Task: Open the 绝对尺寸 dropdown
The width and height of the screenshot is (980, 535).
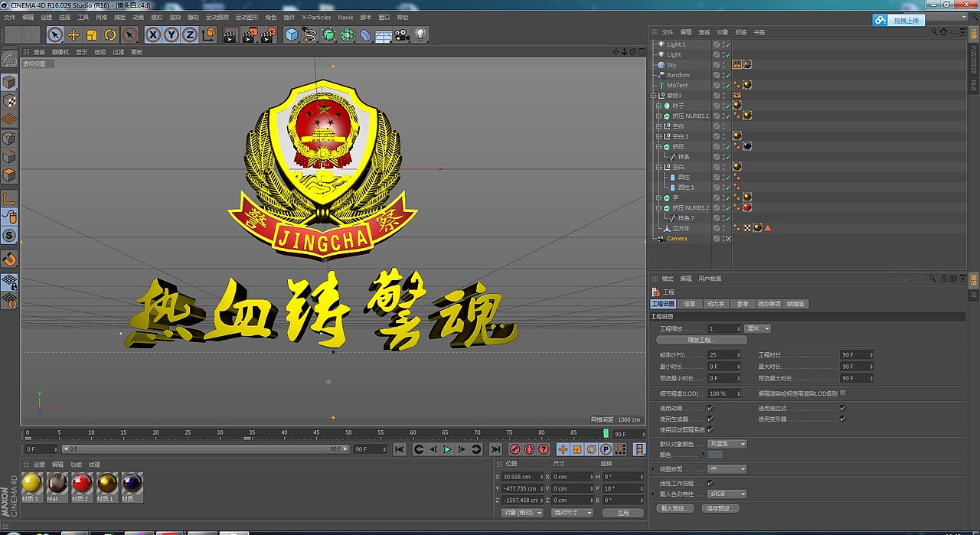Action: [573, 513]
